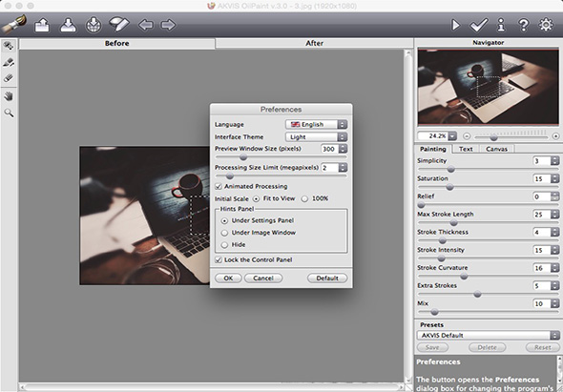Switch to the After tab
563x392 pixels.
coord(315,44)
